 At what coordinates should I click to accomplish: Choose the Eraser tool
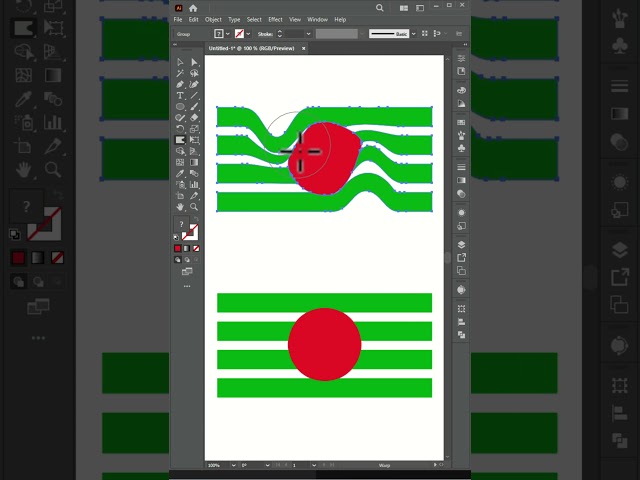(194, 118)
